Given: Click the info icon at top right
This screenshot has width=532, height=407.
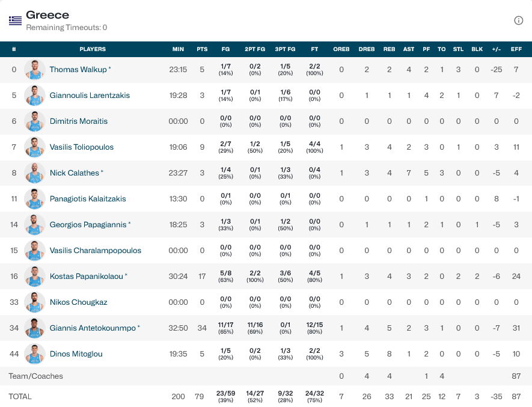Looking at the screenshot, I should 518,20.
